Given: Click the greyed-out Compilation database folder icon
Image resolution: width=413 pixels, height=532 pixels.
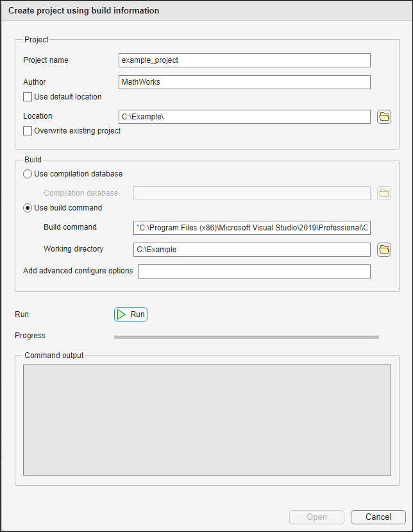Looking at the screenshot, I should (384, 193).
